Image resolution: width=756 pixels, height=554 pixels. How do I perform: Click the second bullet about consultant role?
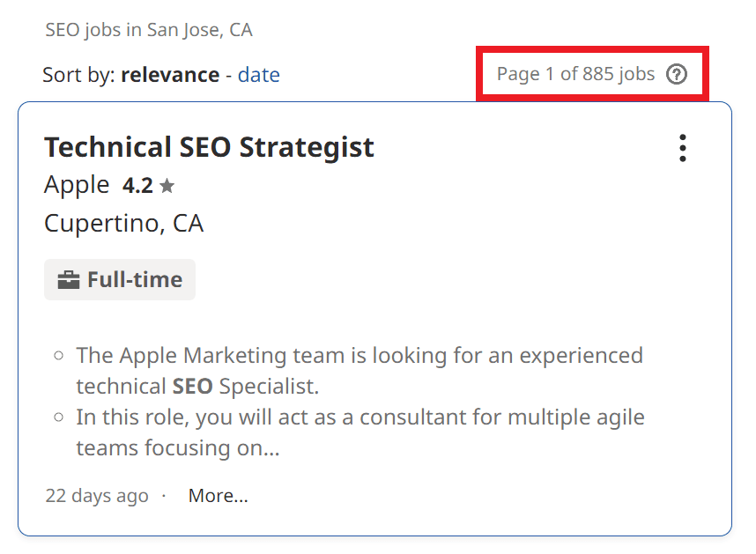(360, 417)
